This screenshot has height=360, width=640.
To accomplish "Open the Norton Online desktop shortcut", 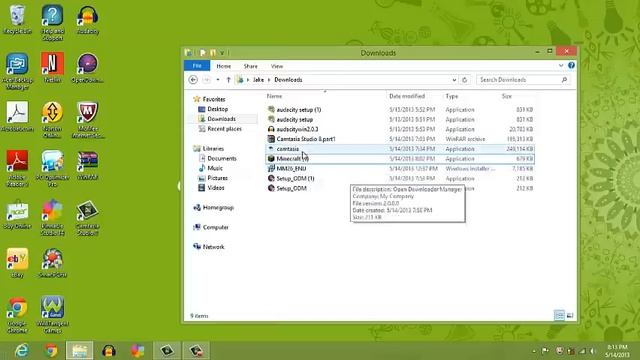I will tap(52, 120).
